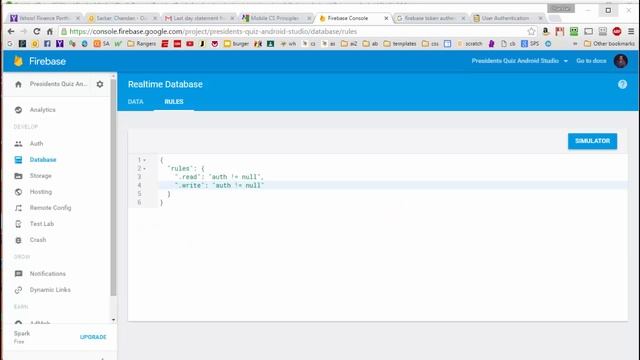Open Presidents Quiz Android Studio project dropdown
The height and width of the screenshot is (360, 640).
point(520,61)
